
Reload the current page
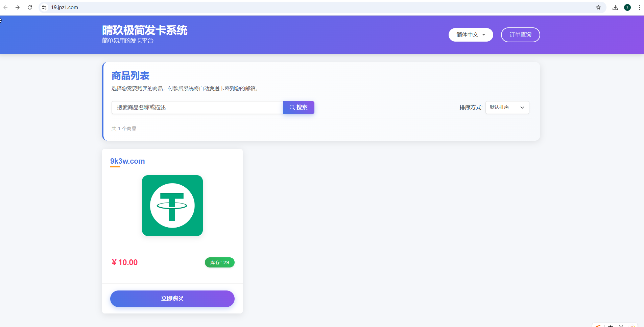click(x=30, y=7)
